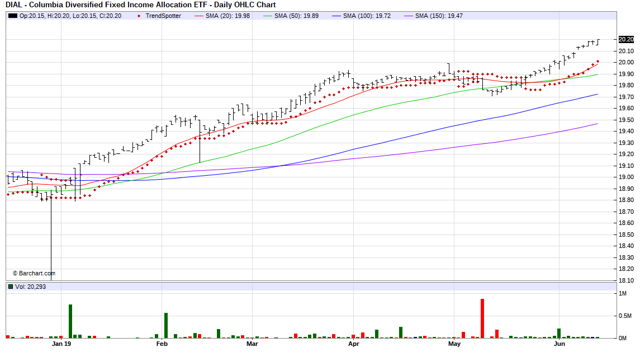Click the purple SMA 150 line swatch
Screen dimensions: 640x361
pos(409,16)
